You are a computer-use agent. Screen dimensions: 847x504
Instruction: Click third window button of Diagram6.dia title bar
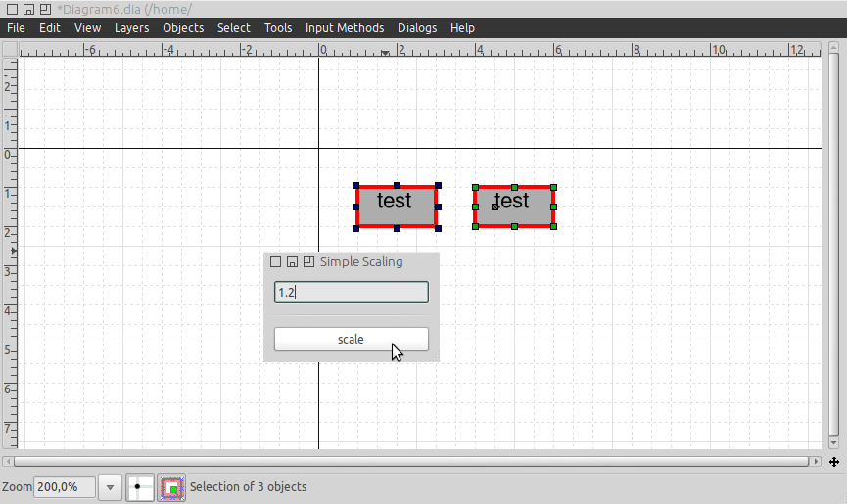45,9
